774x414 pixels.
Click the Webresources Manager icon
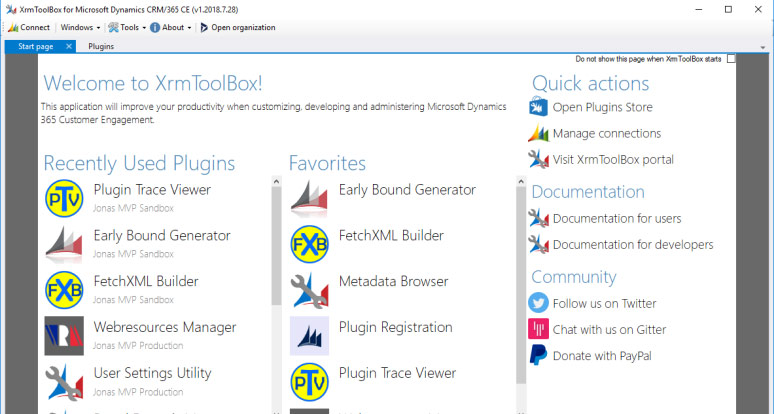pos(64,335)
